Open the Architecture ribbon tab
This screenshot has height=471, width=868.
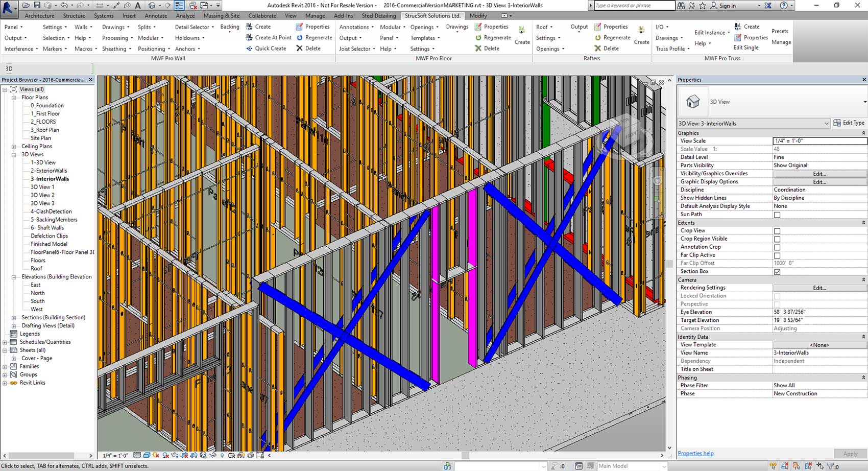coord(39,16)
